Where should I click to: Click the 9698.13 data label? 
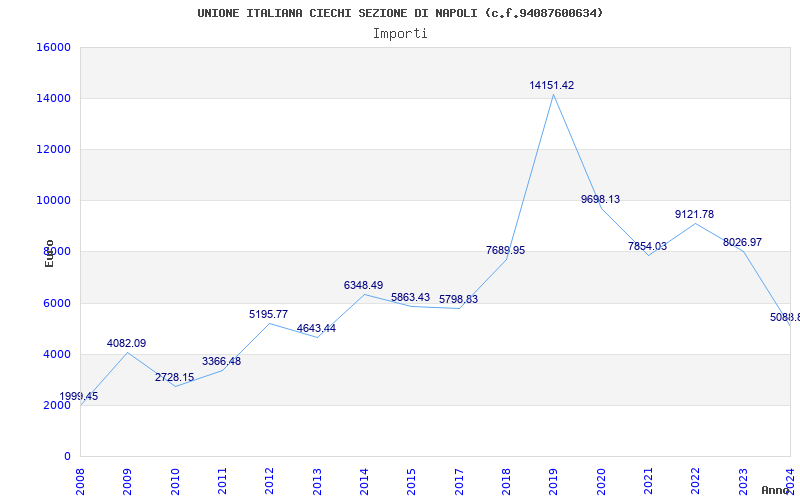601,199
